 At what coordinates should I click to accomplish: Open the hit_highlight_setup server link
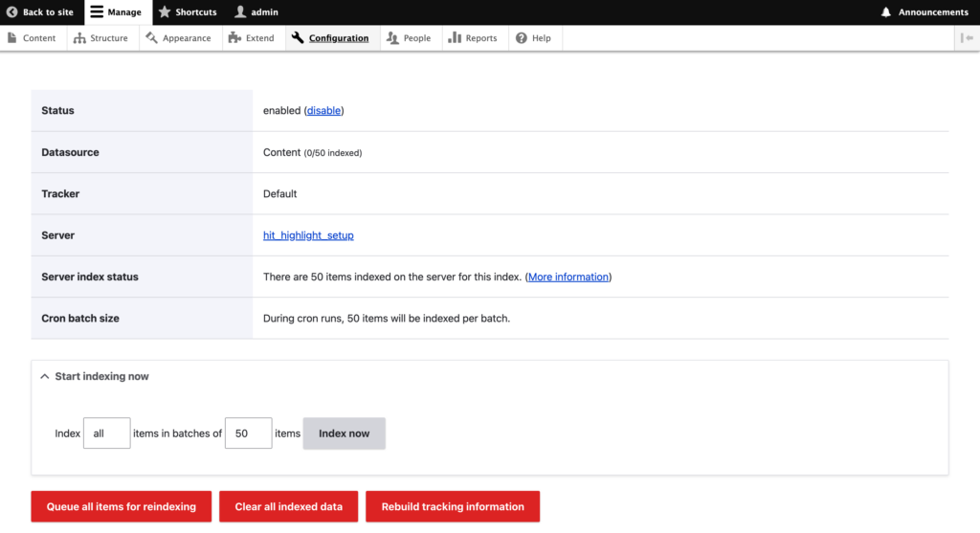(x=308, y=235)
